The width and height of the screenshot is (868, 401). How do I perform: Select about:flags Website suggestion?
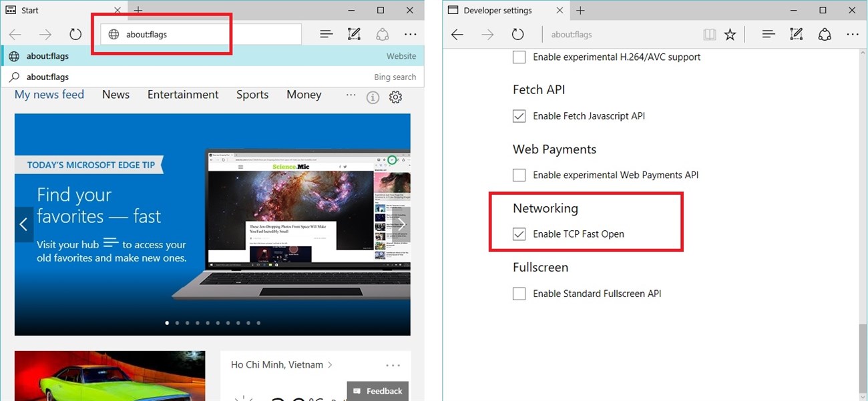[x=212, y=56]
